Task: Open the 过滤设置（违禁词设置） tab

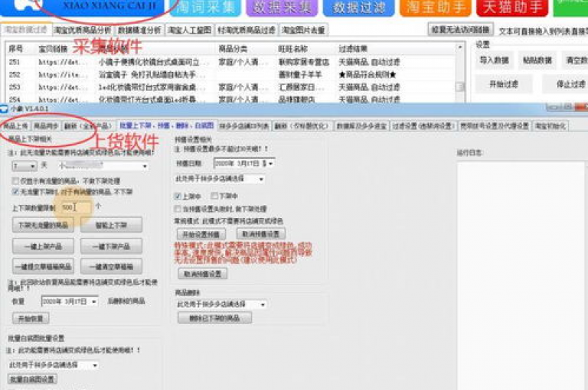Action: [x=423, y=126]
